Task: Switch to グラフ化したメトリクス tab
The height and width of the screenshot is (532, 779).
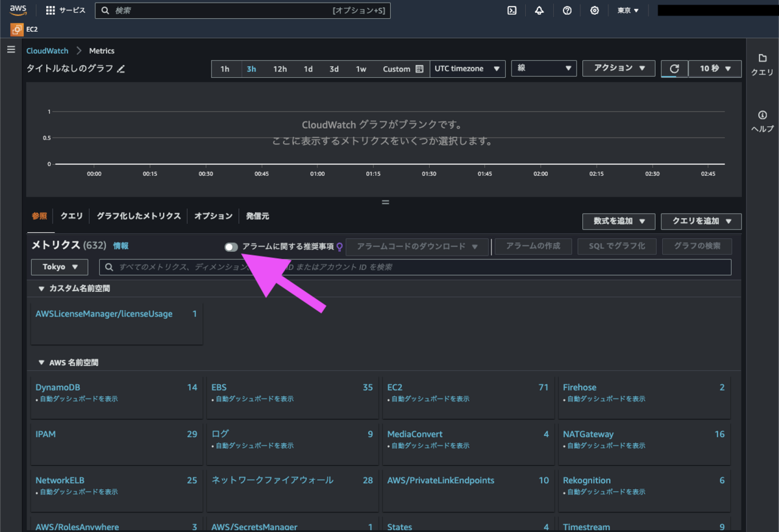Action: tap(139, 216)
